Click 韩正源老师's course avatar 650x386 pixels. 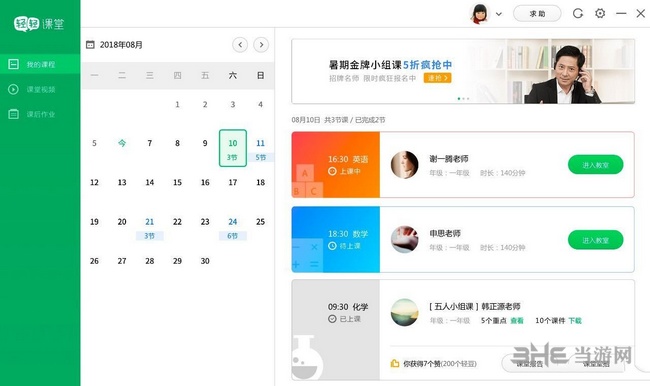point(405,312)
